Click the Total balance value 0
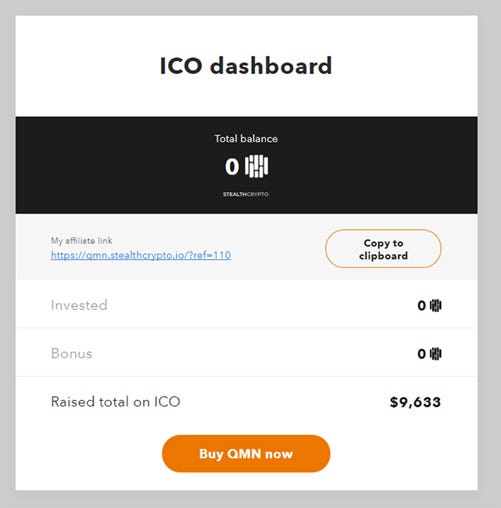The height and width of the screenshot is (508, 501). (232, 166)
